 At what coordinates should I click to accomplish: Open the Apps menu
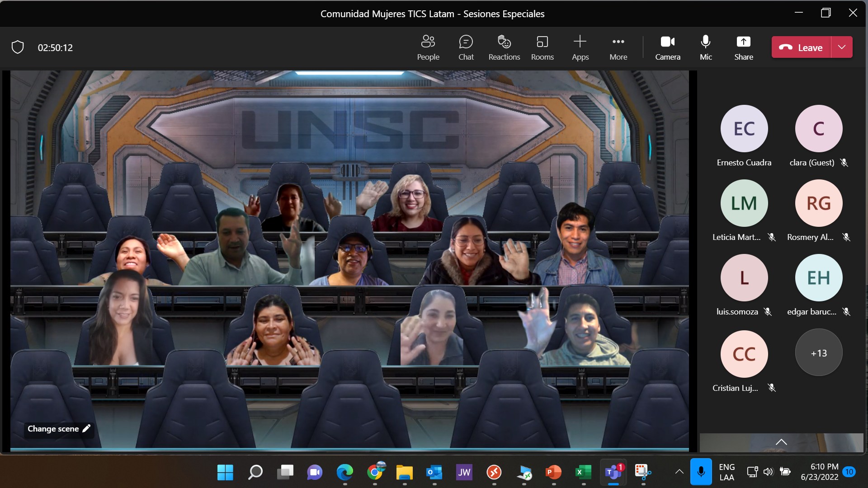(580, 47)
